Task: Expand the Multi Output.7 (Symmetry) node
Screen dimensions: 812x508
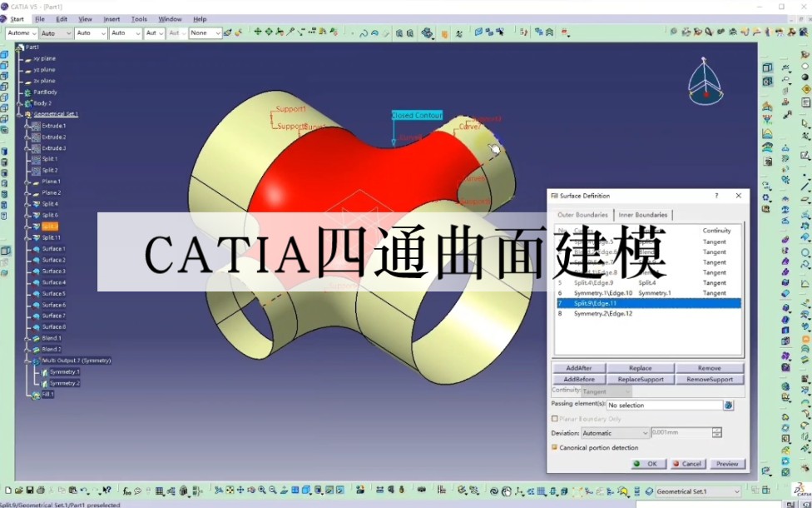Action: pos(27,361)
